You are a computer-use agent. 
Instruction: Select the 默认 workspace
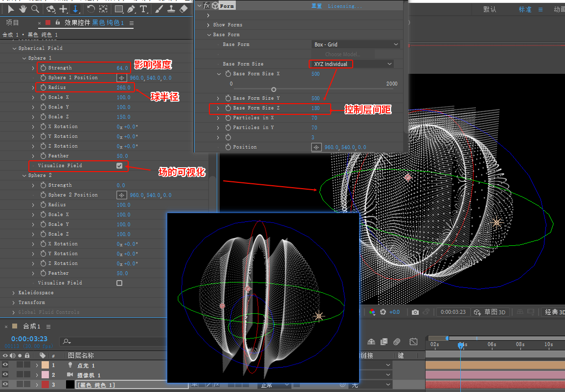tap(490, 9)
